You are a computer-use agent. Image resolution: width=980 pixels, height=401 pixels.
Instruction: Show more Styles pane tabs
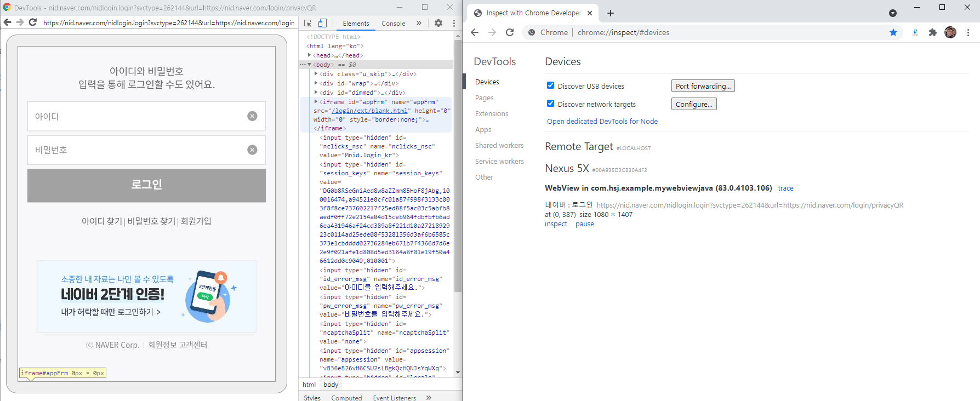[429, 398]
